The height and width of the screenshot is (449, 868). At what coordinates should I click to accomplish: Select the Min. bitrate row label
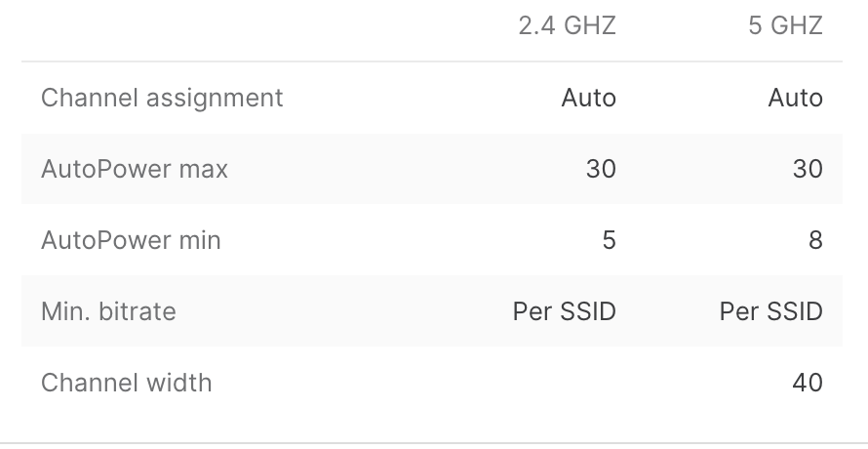tap(108, 311)
